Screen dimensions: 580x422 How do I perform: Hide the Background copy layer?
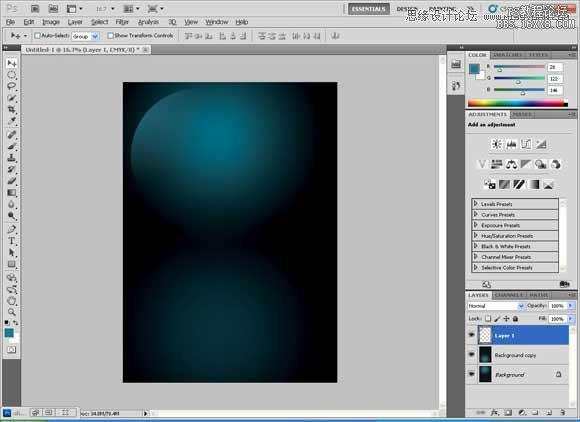click(x=472, y=355)
